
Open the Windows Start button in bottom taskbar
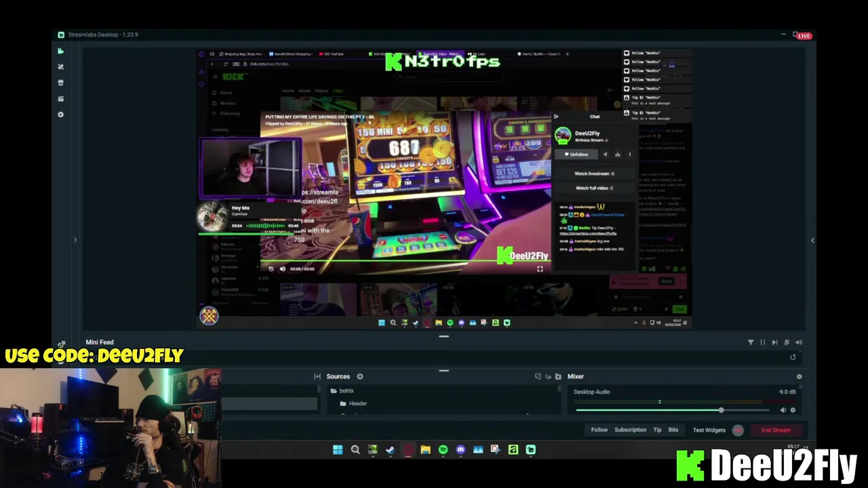[x=337, y=449]
